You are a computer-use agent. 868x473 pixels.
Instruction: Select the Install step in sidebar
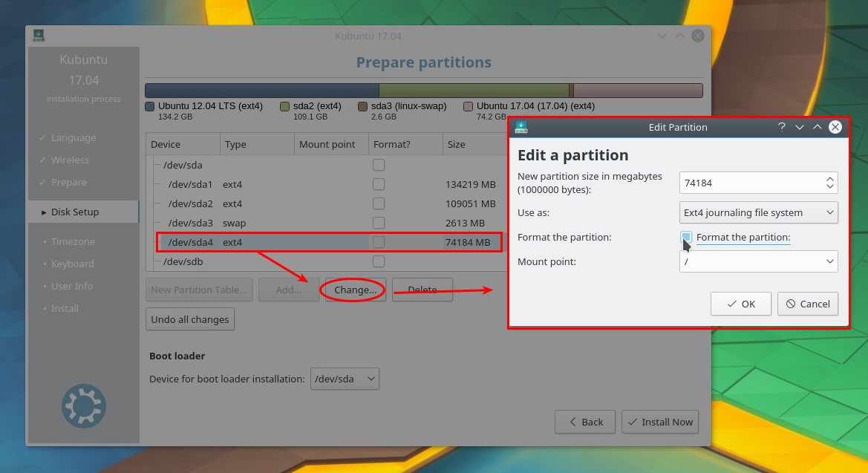(x=64, y=308)
